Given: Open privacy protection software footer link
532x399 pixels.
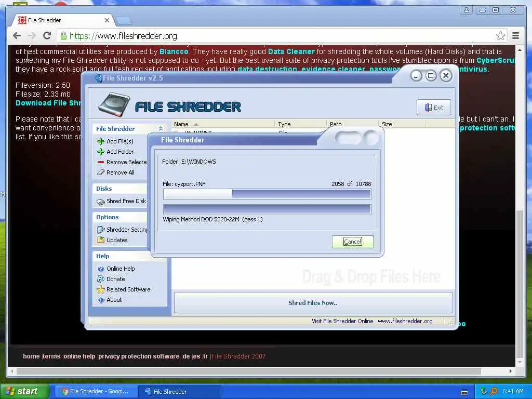Looking at the screenshot, I should point(139,356).
